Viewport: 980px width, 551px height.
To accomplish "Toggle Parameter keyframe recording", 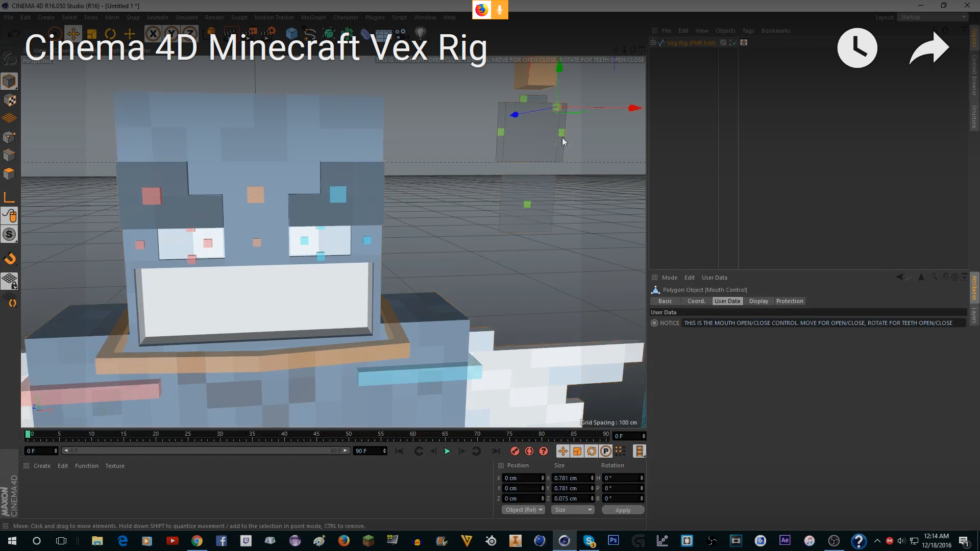I will click(x=606, y=451).
